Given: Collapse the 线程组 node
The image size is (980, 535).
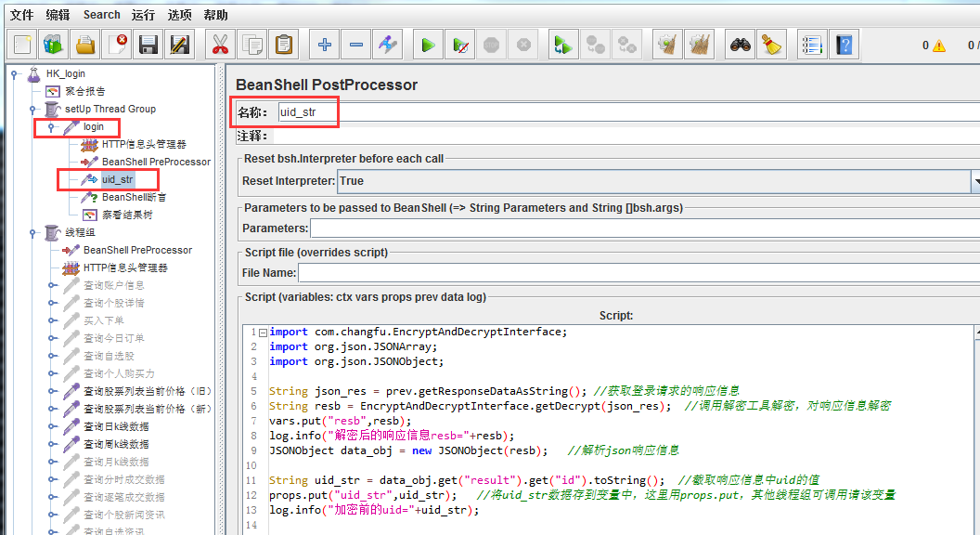Looking at the screenshot, I should coord(32,233).
